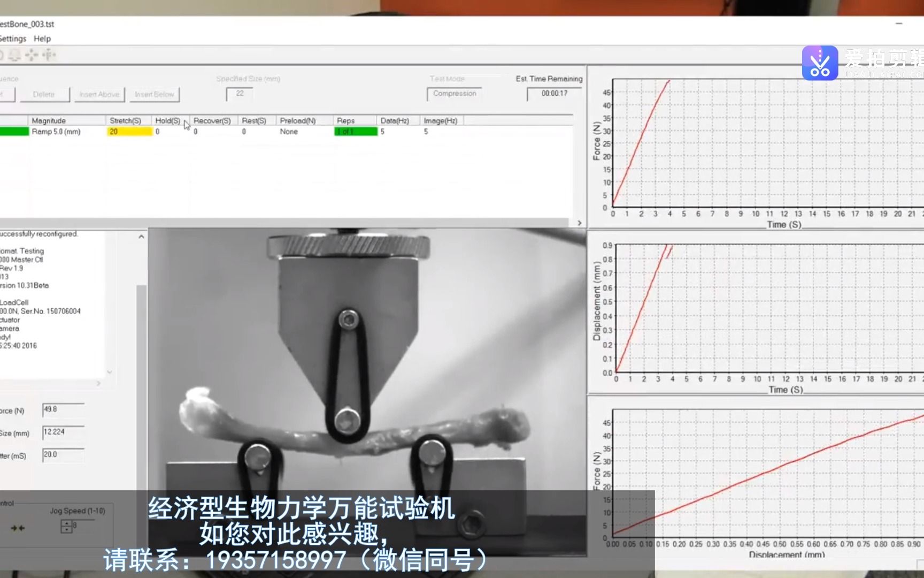This screenshot has width=924, height=578.
Task: Minimize the test application window
Action: (x=899, y=24)
